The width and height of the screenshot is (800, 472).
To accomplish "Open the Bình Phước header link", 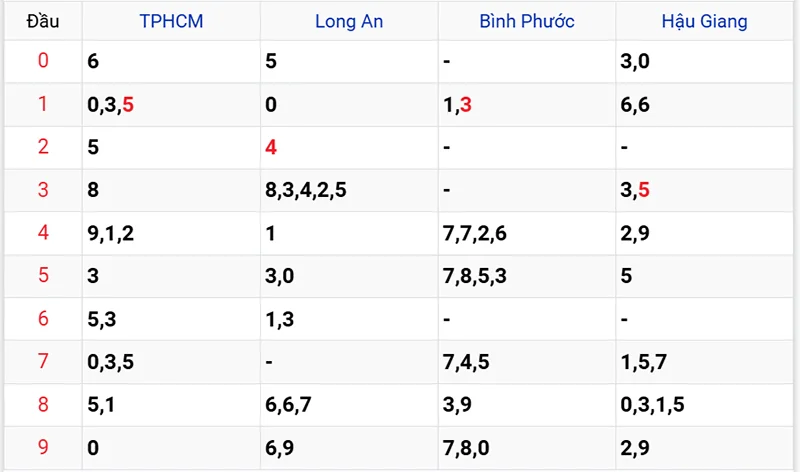I will coord(527,21).
